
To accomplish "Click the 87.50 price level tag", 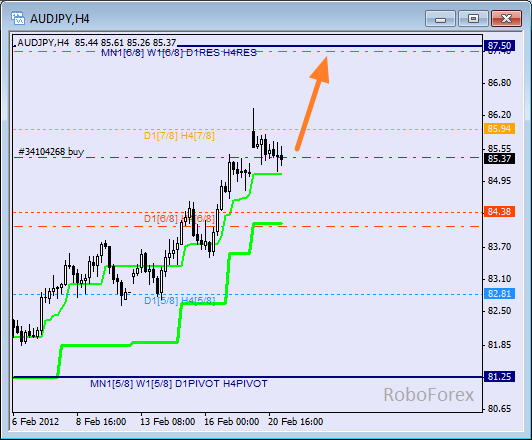I will pos(499,45).
